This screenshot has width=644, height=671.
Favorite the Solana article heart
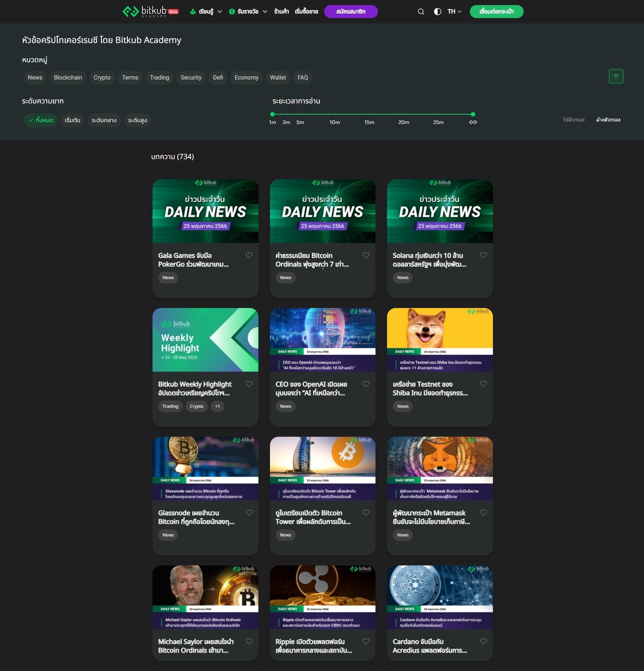click(484, 255)
